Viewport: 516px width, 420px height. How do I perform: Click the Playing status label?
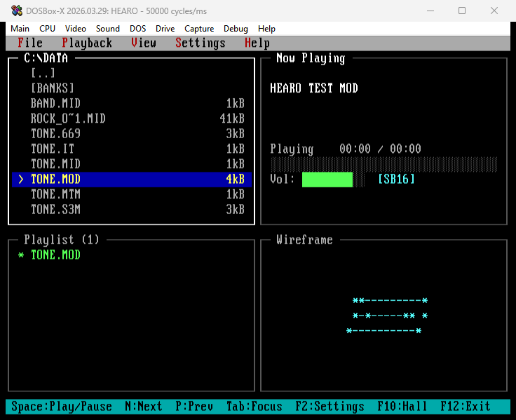pyautogui.click(x=292, y=149)
